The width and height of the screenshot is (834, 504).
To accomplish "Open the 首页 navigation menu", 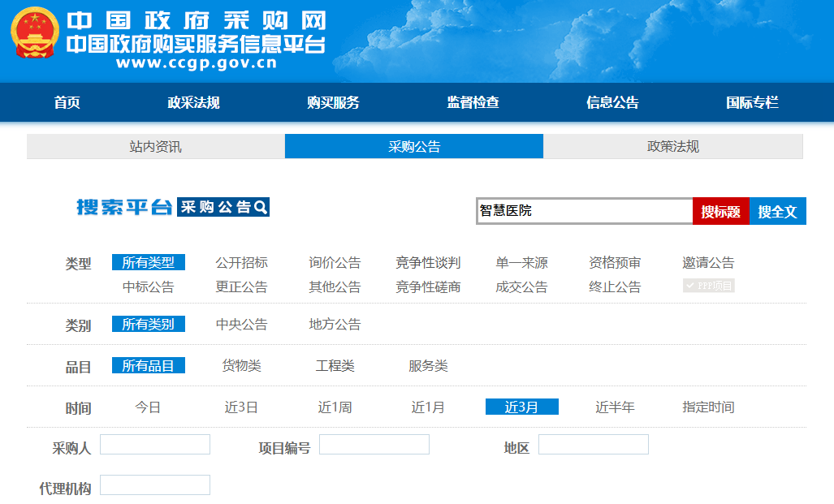I will [65, 102].
